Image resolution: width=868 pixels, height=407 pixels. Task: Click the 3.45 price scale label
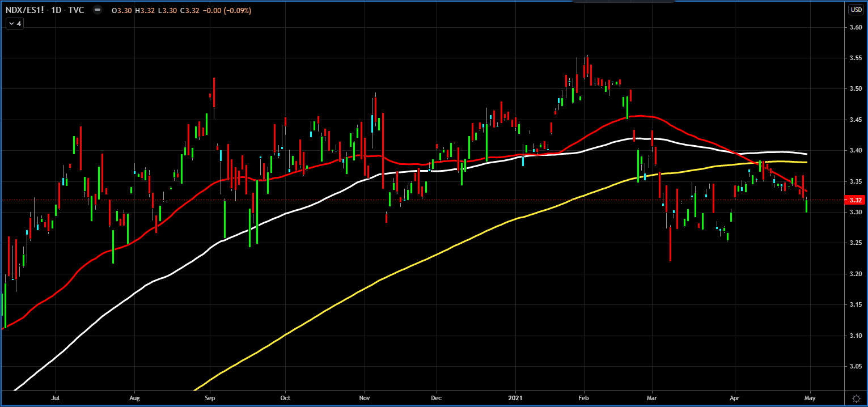(856, 120)
